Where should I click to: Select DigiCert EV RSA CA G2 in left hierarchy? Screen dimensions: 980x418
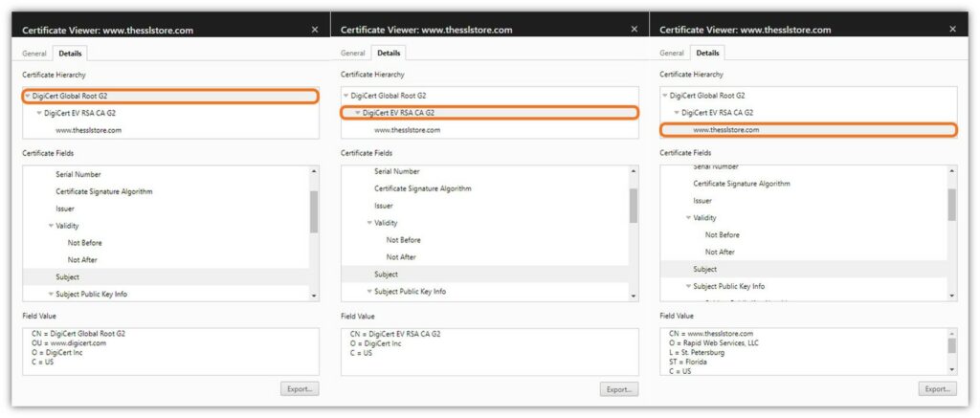click(80, 113)
